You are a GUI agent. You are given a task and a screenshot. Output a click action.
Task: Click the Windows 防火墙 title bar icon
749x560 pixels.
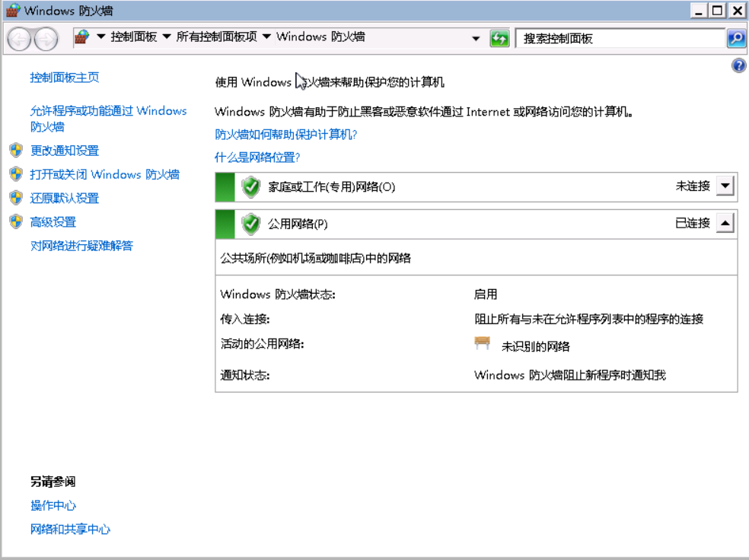coord(12,11)
